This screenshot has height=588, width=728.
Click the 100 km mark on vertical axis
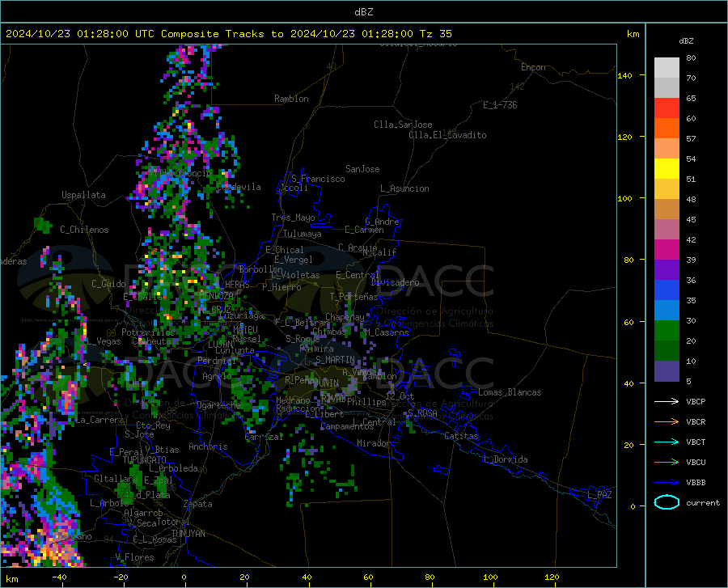pos(624,198)
